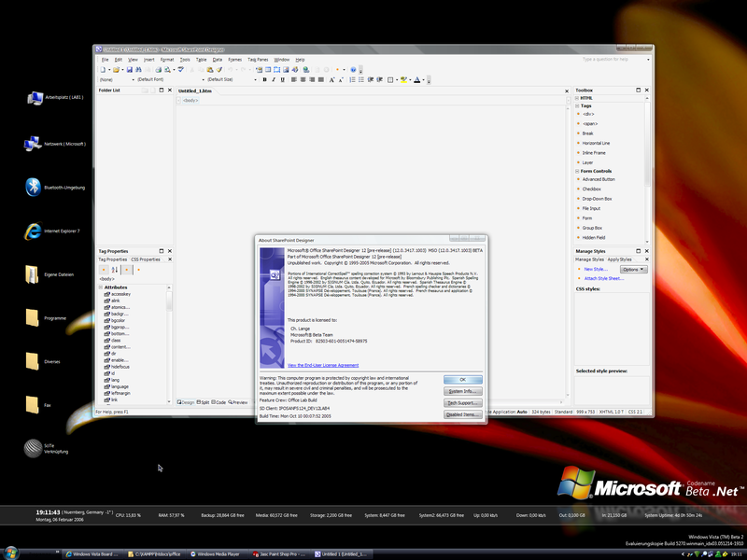Open the Bluetooth-Umgebung desktop icon
This screenshot has height=560, width=747.
pyautogui.click(x=35, y=186)
